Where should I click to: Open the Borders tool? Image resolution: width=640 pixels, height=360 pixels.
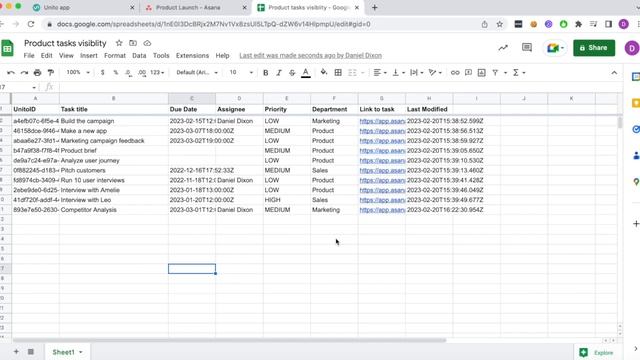tap(338, 73)
